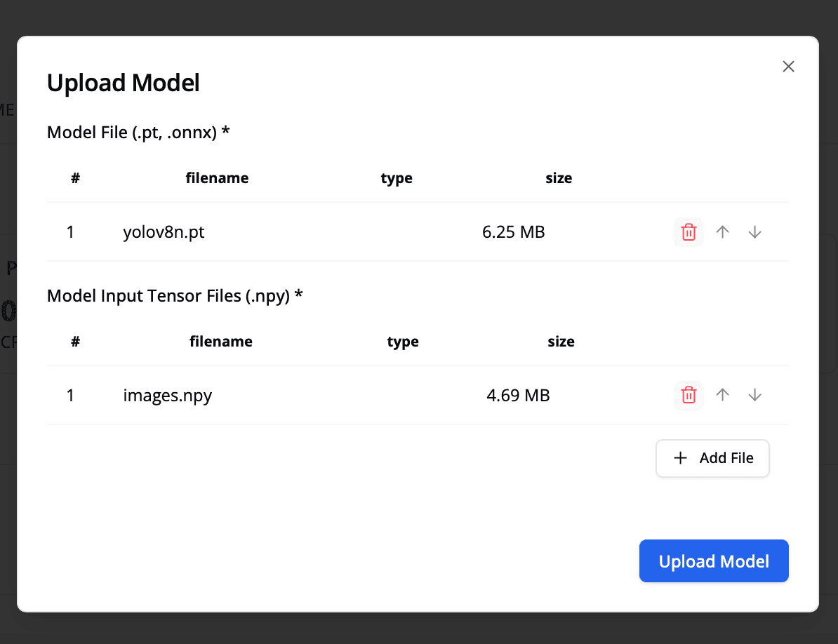Click the plus icon beside Add File
This screenshot has height=644, width=838.
click(680, 458)
